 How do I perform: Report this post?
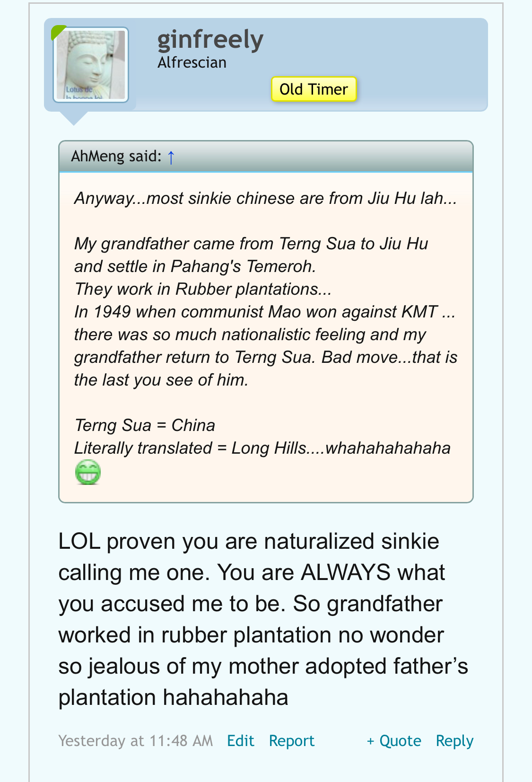coord(292,740)
